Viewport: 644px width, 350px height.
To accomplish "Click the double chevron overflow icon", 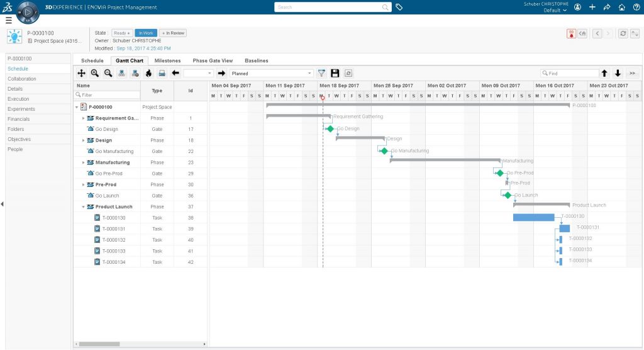I will point(632,73).
